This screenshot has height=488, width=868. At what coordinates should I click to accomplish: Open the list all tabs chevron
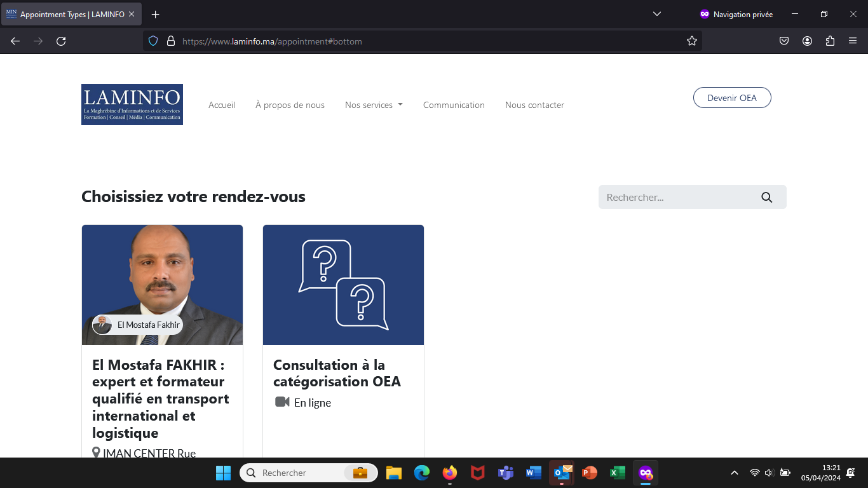tap(657, 14)
